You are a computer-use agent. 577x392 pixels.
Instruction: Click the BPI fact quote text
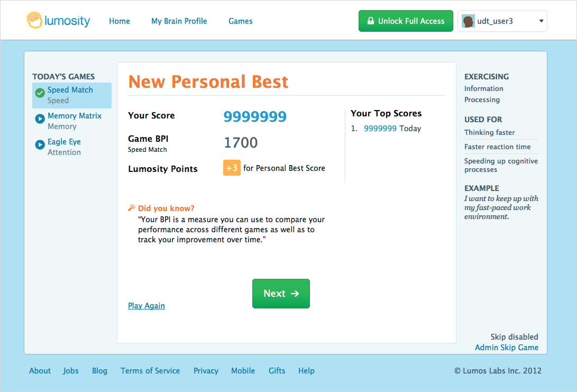click(231, 230)
